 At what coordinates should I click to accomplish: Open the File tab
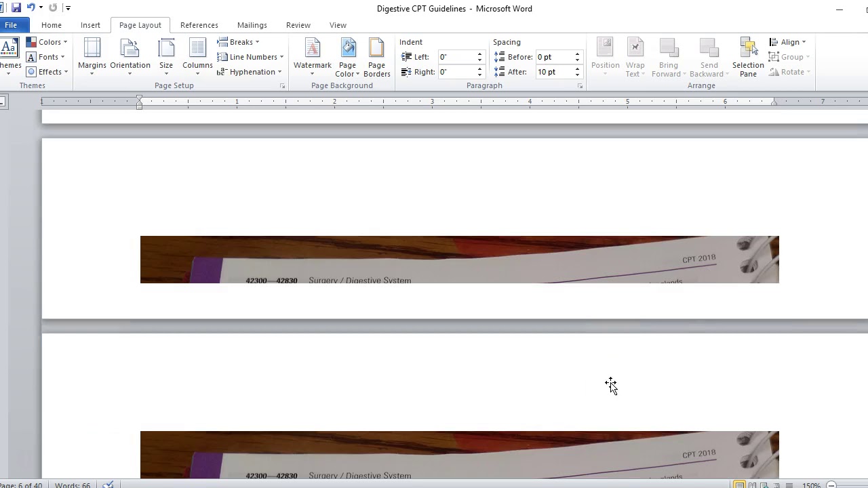(x=11, y=25)
